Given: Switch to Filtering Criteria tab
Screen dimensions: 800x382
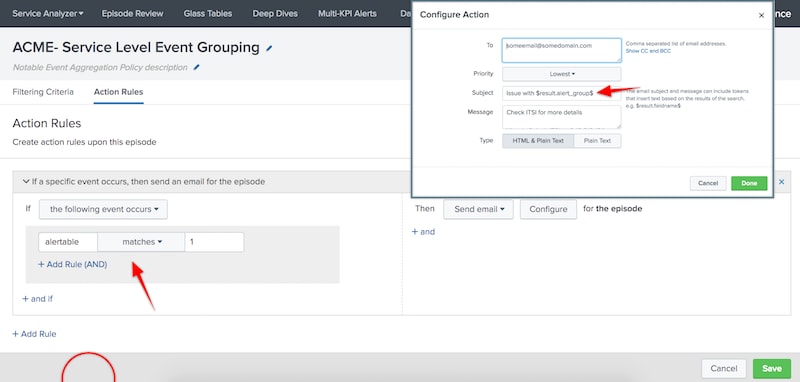Looking at the screenshot, I should pyautogui.click(x=43, y=92).
